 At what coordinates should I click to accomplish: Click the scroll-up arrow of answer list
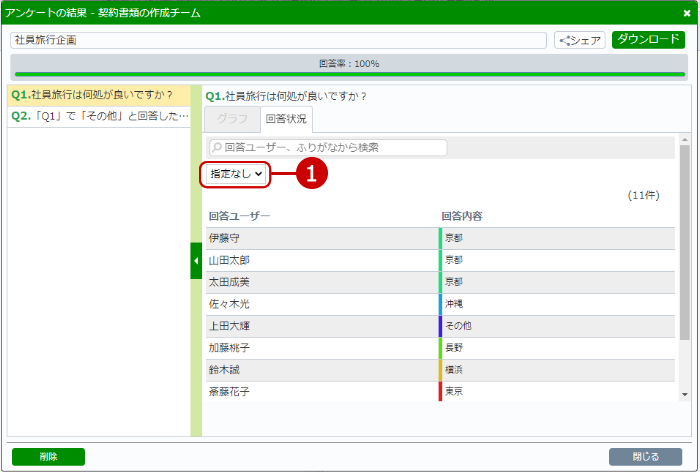click(x=684, y=139)
